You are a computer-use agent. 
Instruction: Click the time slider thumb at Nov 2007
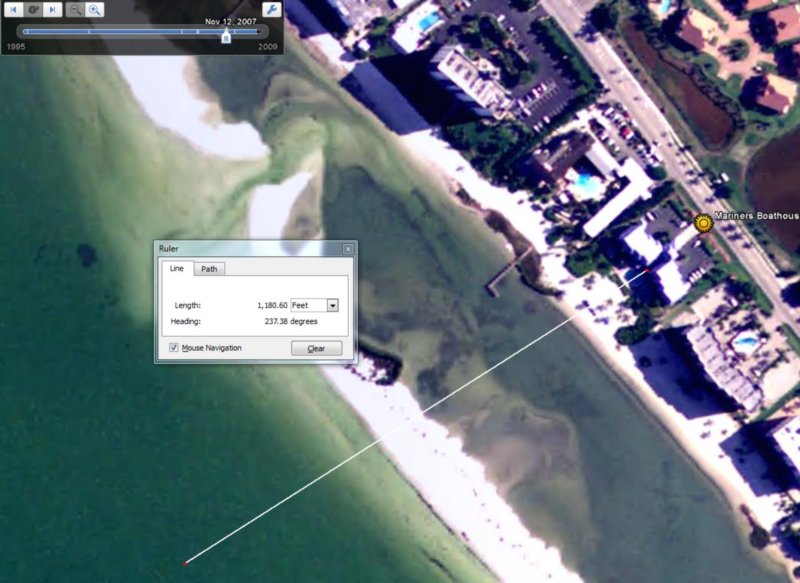[226, 35]
